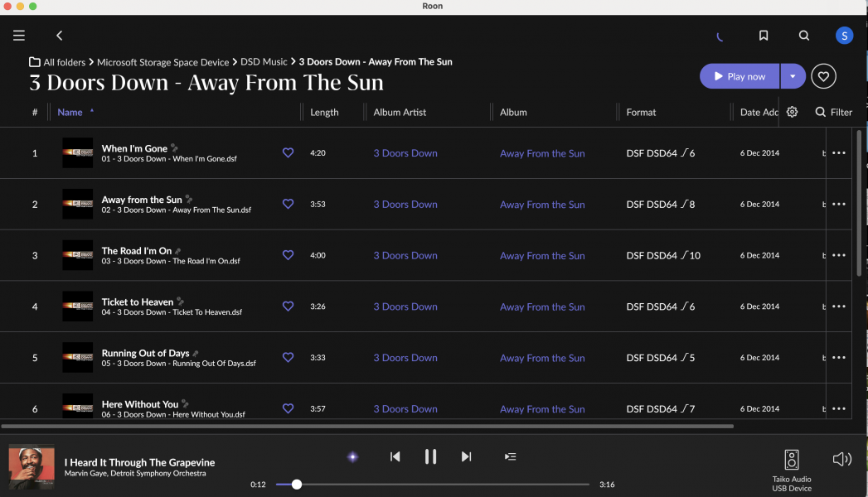Pause playback

[430, 456]
